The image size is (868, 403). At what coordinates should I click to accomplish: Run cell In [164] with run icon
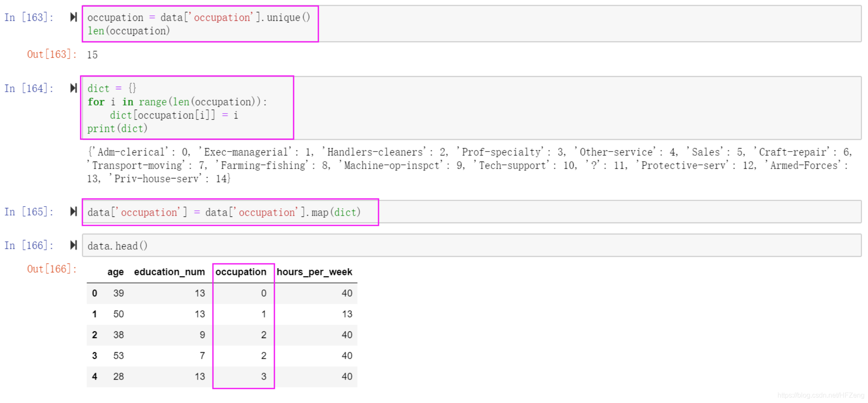click(73, 88)
